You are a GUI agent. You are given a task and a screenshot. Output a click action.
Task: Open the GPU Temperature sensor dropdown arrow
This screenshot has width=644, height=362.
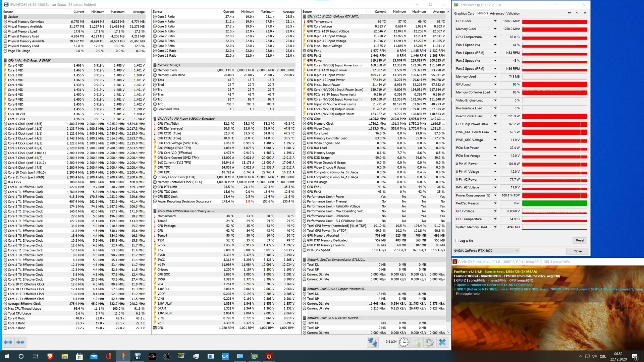click(495, 37)
